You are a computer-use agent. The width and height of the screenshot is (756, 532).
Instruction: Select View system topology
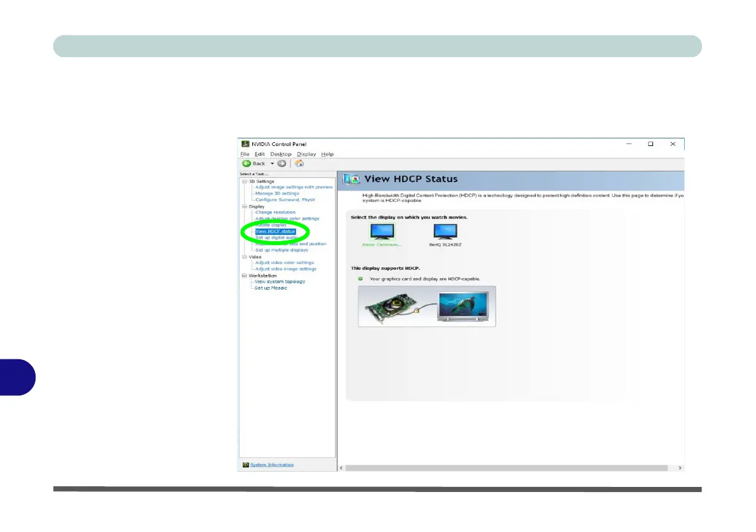pyautogui.click(x=280, y=281)
